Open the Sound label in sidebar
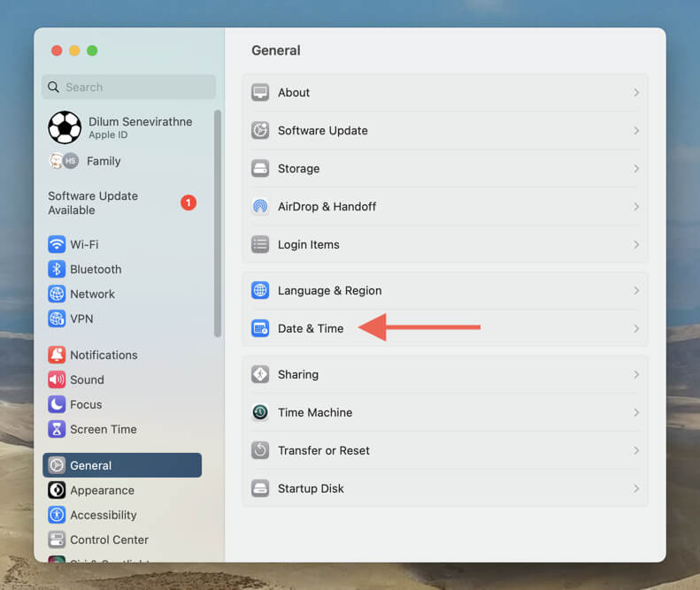Viewport: 700px width, 590px height. coord(87,379)
